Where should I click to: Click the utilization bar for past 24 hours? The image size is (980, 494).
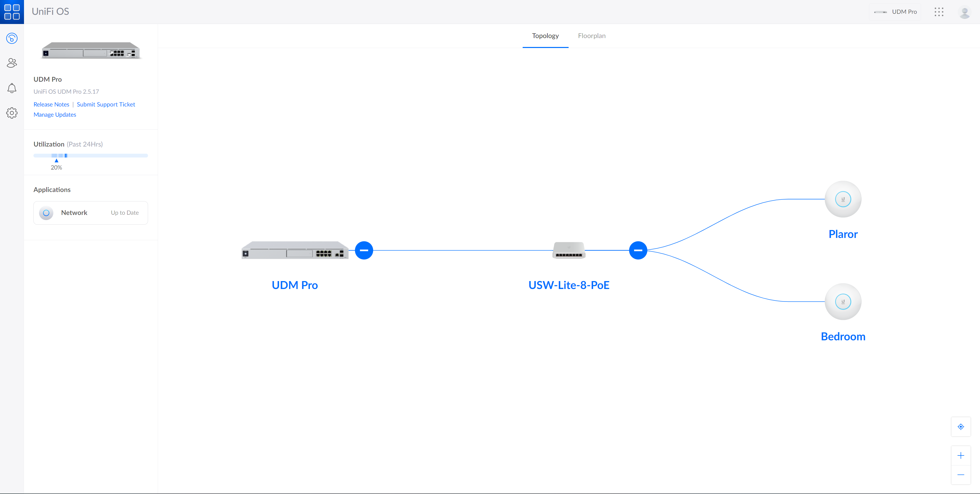91,155
